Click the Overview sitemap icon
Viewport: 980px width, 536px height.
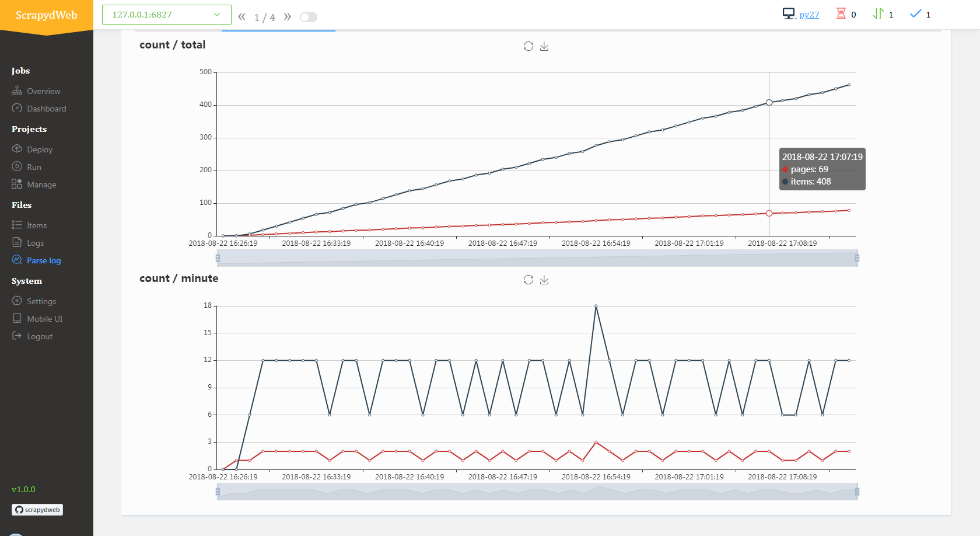point(17,91)
